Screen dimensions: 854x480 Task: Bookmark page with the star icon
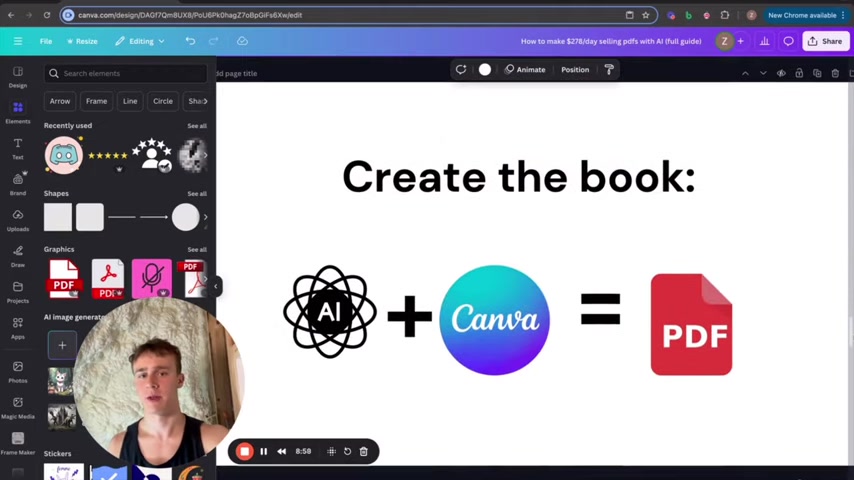[646, 15]
